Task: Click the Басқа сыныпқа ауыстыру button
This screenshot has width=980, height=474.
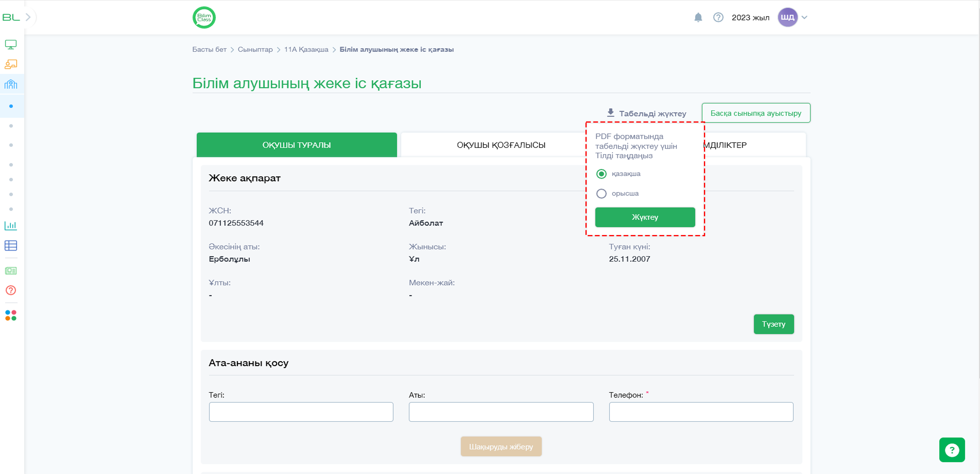Action: click(x=756, y=113)
